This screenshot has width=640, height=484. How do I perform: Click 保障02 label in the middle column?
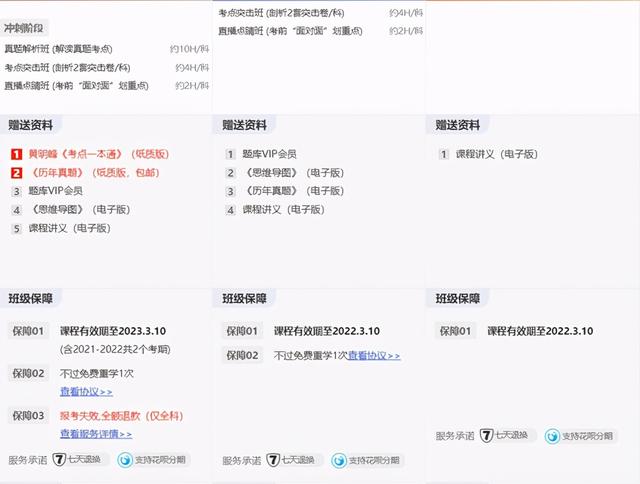(242, 355)
